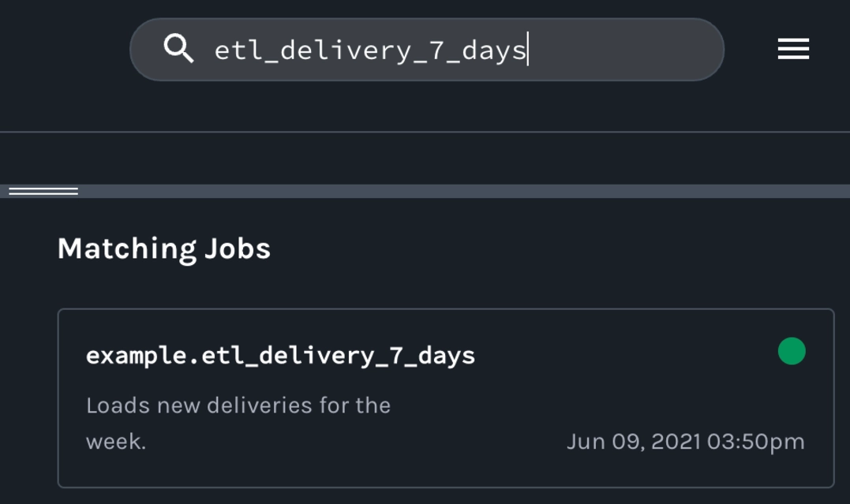Screen dimensions: 850x504
Task: Click the 'example.' prefix of the job name
Action: (143, 356)
